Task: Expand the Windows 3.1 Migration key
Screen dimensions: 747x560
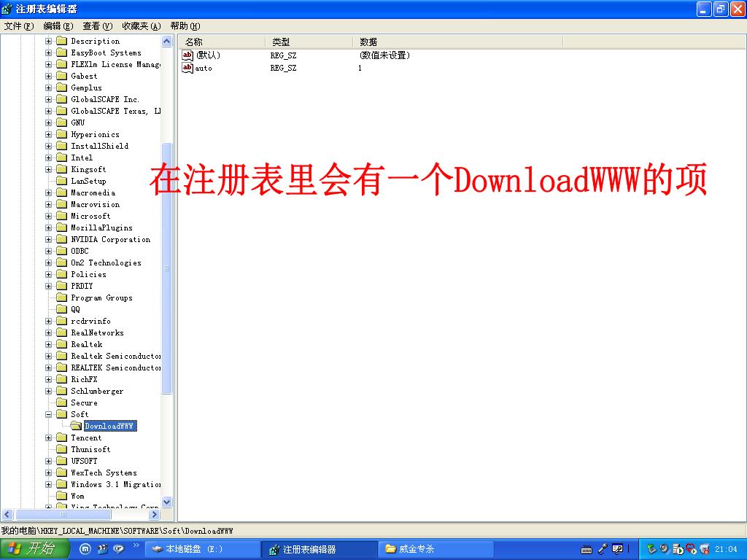Action: pyautogui.click(x=49, y=485)
